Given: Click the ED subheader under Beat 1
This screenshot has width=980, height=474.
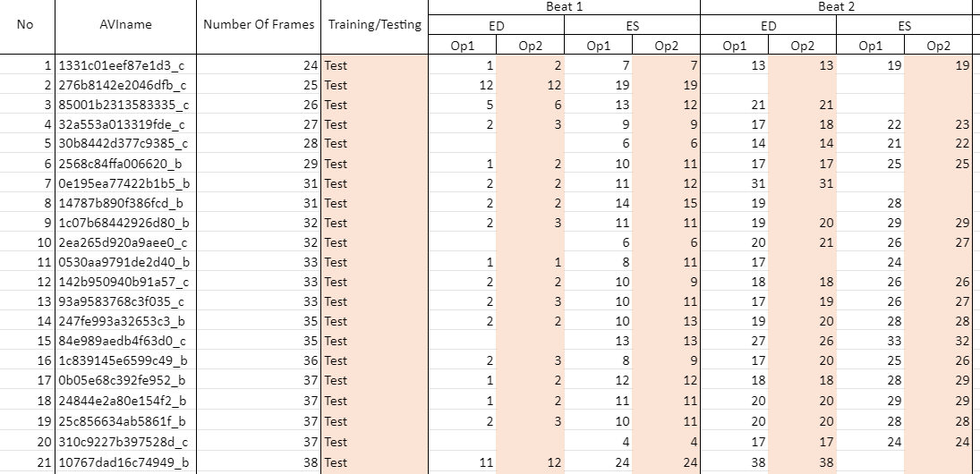Looking at the screenshot, I should click(x=496, y=27).
